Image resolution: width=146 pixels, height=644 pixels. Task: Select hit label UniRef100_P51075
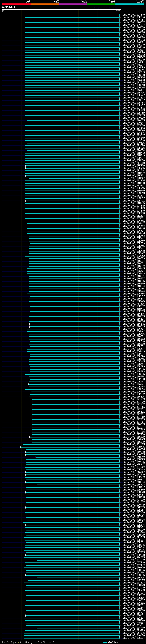coord(134,445)
